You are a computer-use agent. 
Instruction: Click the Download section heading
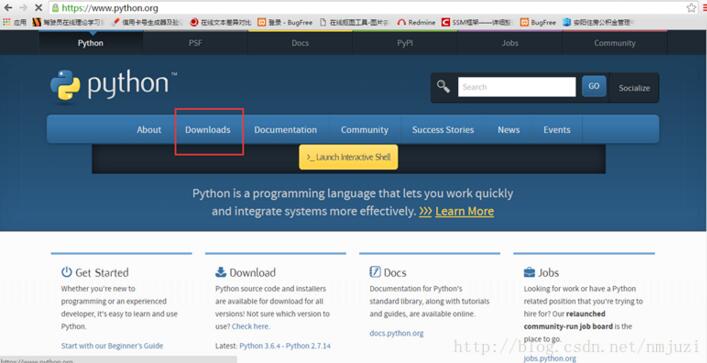[x=252, y=273]
